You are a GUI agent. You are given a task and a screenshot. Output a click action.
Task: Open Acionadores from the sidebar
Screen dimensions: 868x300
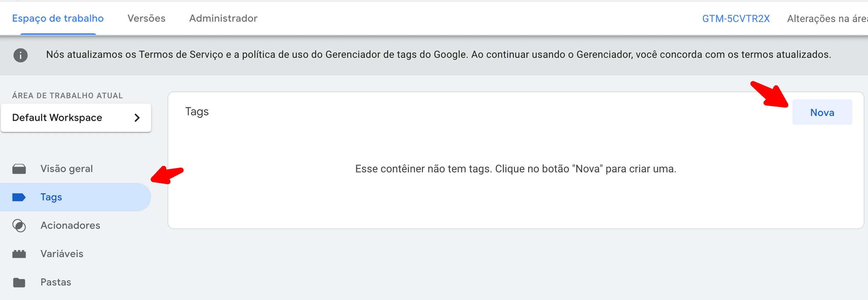[x=70, y=226]
